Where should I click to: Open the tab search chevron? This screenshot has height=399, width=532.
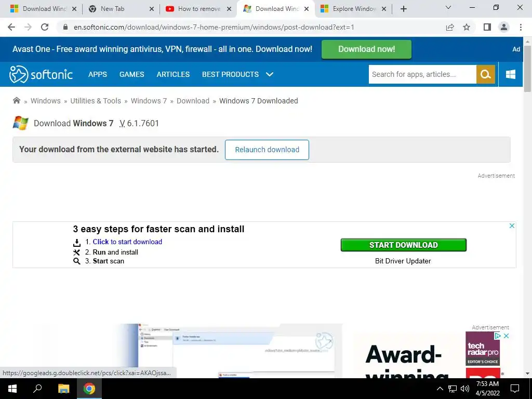click(x=448, y=7)
